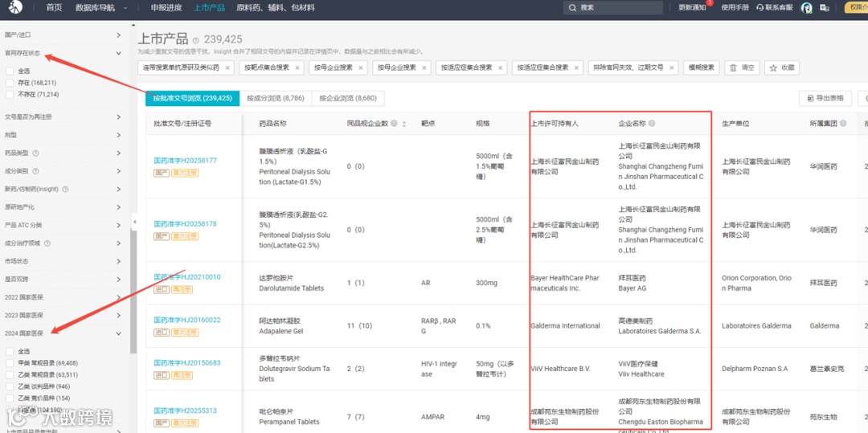Open help icon in 同品规企业数 header
868x433 pixels.
click(394, 124)
